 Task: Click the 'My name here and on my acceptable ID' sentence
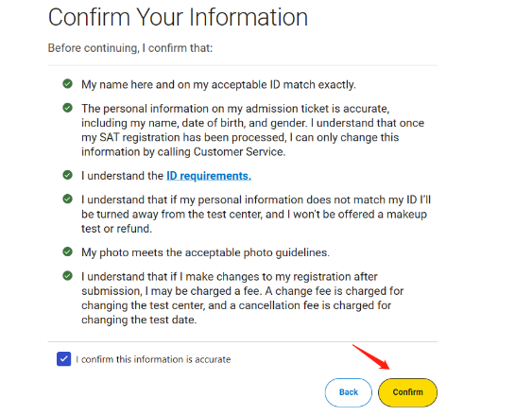click(218, 84)
